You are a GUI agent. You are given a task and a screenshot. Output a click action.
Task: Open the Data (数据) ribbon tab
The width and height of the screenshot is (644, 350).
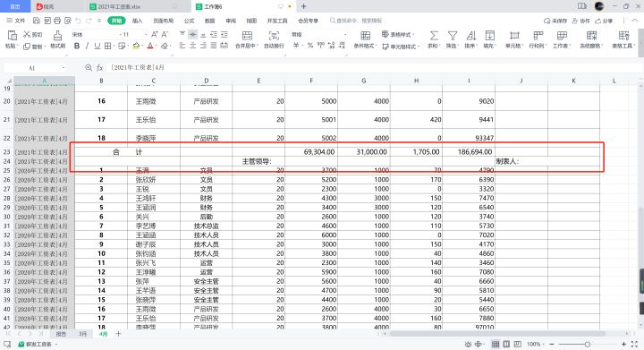pyautogui.click(x=210, y=21)
